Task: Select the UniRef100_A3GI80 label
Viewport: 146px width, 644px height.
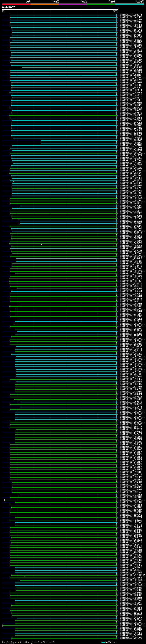Action: [x=131, y=211]
